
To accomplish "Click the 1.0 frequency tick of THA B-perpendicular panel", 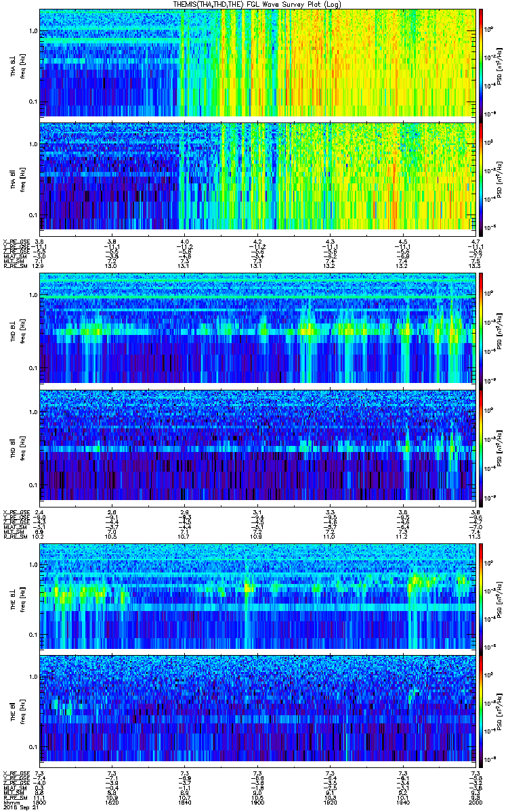I will 33,31.
